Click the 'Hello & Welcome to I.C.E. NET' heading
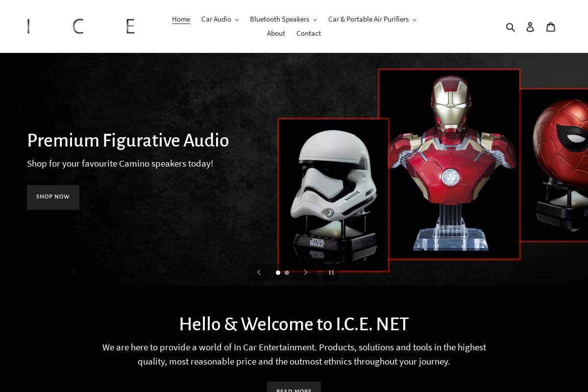This screenshot has width=588, height=392. pyautogui.click(x=294, y=324)
